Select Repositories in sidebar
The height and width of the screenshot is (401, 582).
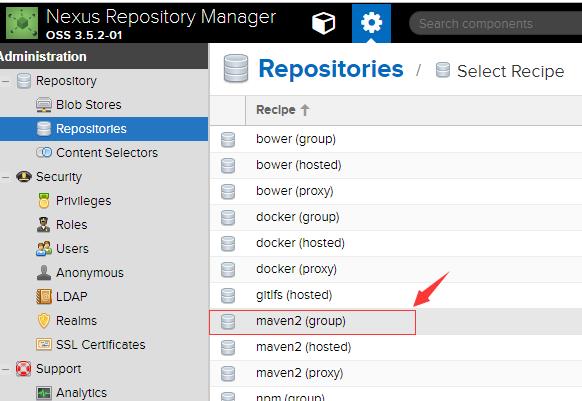(x=91, y=129)
